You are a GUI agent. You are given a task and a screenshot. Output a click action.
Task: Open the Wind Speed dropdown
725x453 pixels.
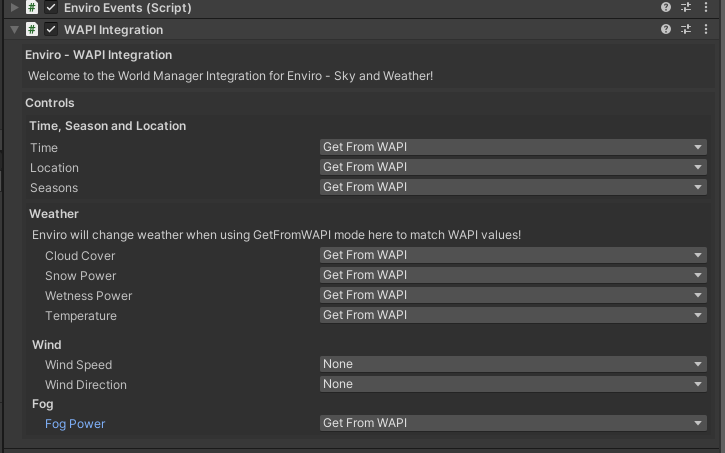[x=512, y=364]
